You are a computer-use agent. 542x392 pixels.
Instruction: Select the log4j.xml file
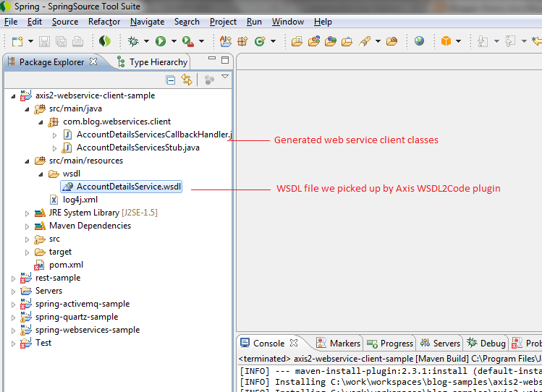[x=73, y=200]
